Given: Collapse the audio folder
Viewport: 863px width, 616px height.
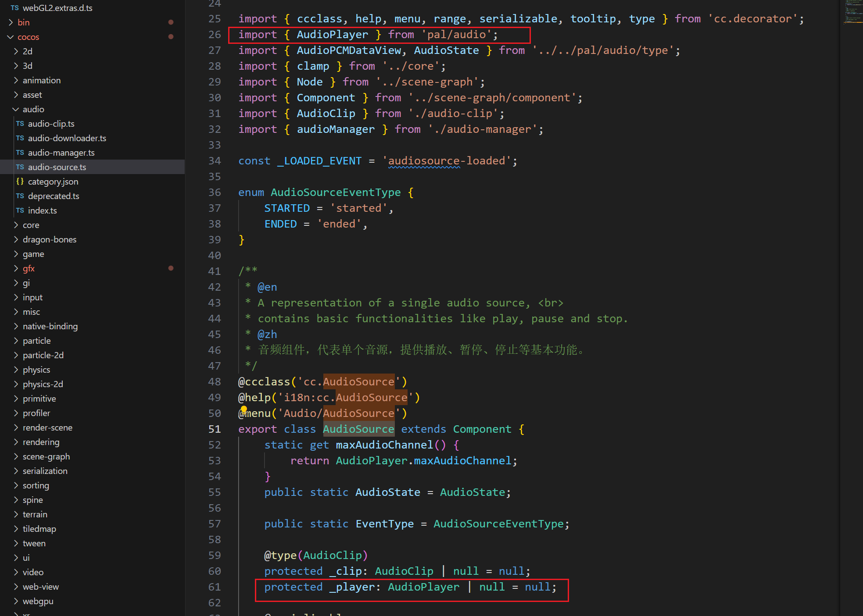Looking at the screenshot, I should click(16, 109).
